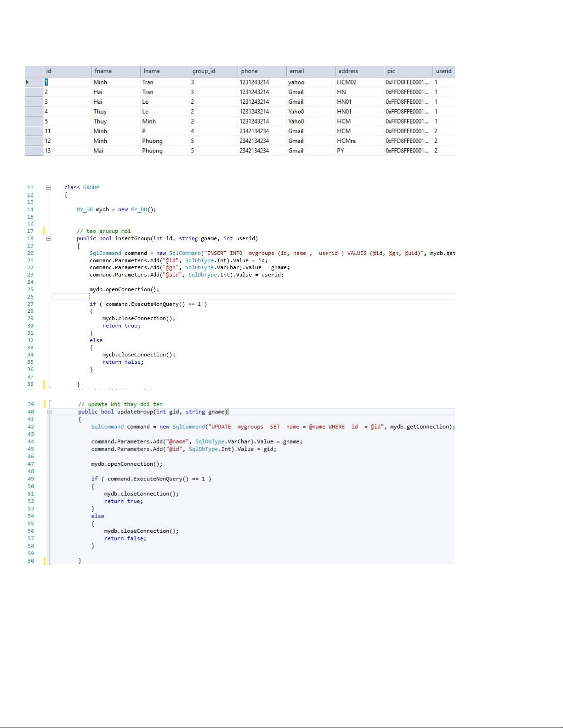Click the comment "// update khi thay doi ten"
The image size is (563, 728).
(120, 404)
